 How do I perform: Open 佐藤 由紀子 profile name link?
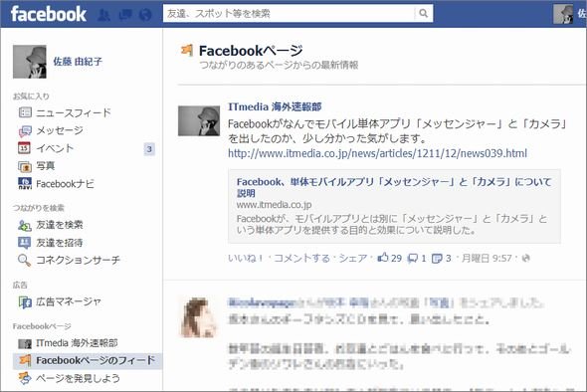click(x=78, y=62)
